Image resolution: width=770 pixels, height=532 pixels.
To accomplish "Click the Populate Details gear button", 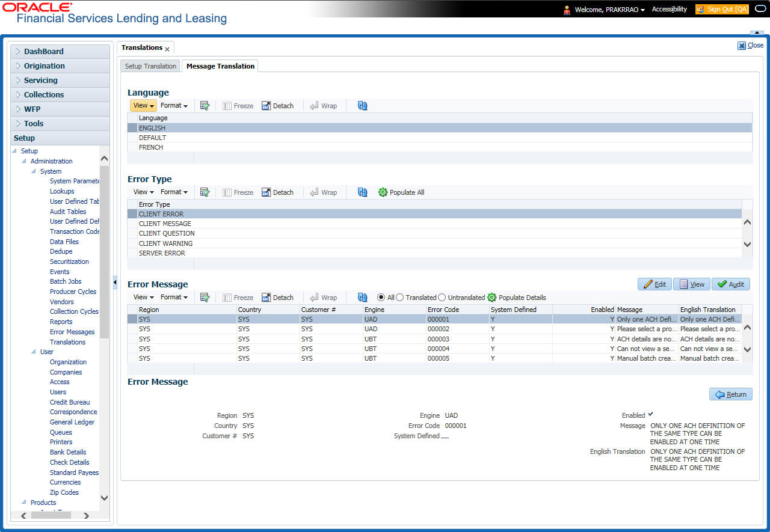I will coord(517,298).
